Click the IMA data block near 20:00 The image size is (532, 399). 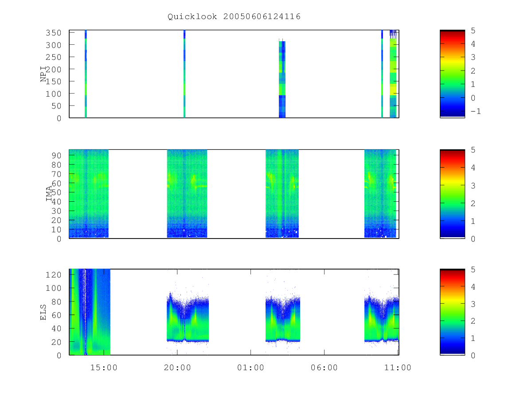pyautogui.click(x=187, y=194)
